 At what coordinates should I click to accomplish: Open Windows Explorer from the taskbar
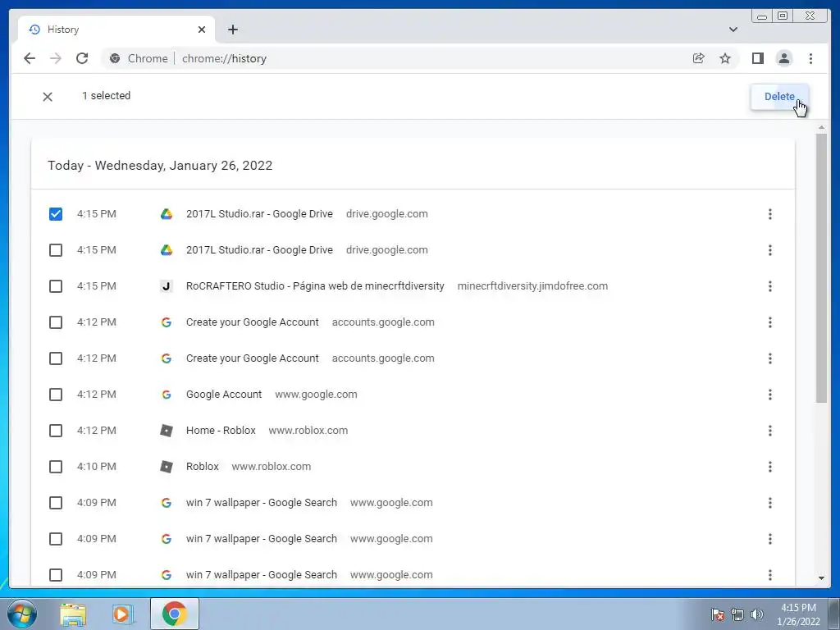pos(73,614)
